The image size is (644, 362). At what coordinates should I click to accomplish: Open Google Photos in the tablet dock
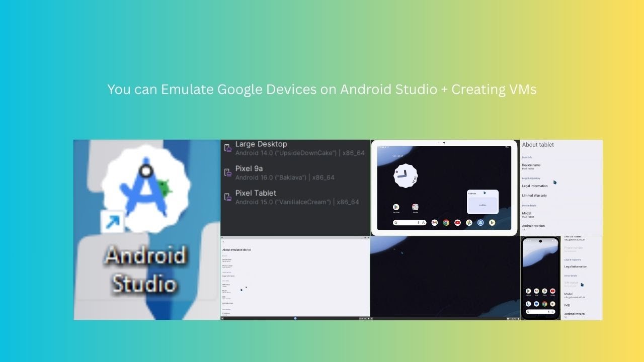click(469, 223)
